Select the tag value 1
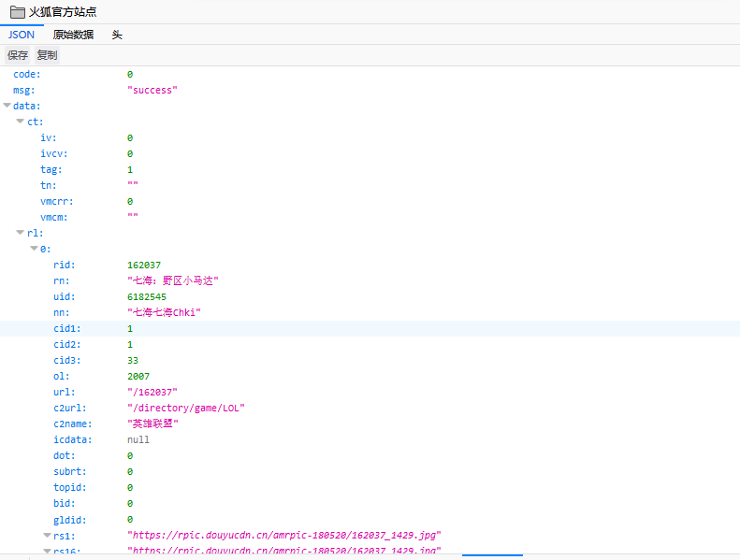 [130, 170]
